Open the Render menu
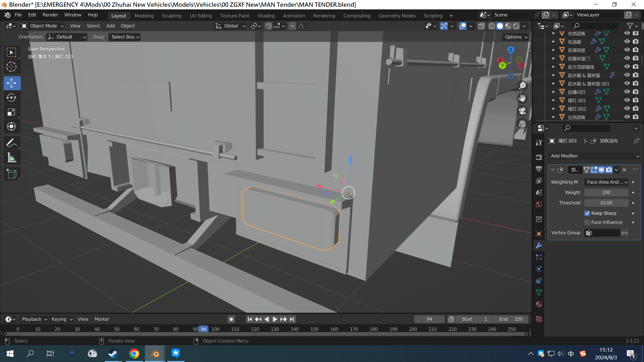The width and height of the screenshot is (644, 362). point(50,15)
